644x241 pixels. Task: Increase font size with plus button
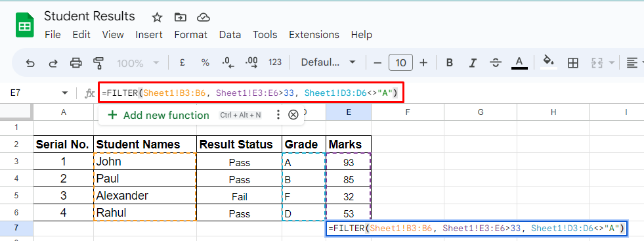(423, 63)
